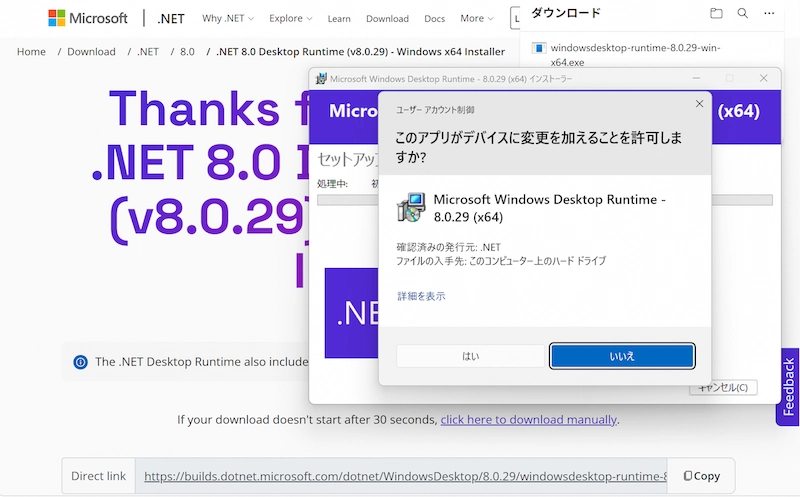Viewport: 800px width, 497px height.
Task: Click the 8.0 breadcrumb
Action: point(187,52)
